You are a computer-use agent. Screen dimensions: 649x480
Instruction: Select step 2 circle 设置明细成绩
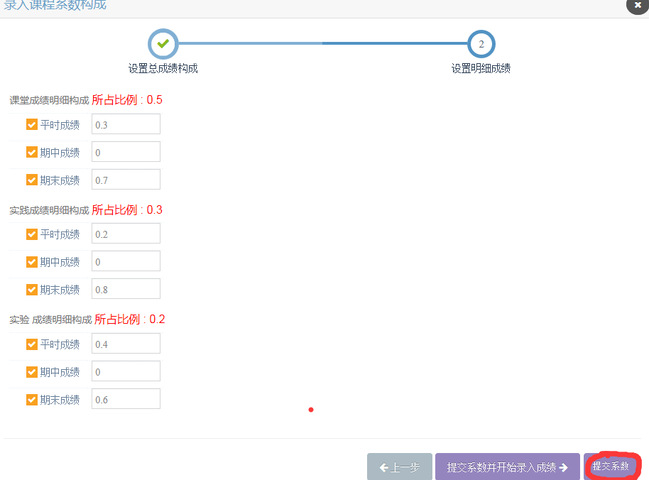[x=481, y=44]
